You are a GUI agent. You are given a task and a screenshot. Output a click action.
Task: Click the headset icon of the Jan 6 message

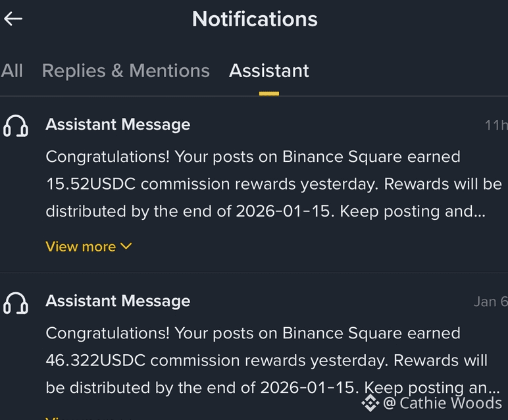pos(16,303)
